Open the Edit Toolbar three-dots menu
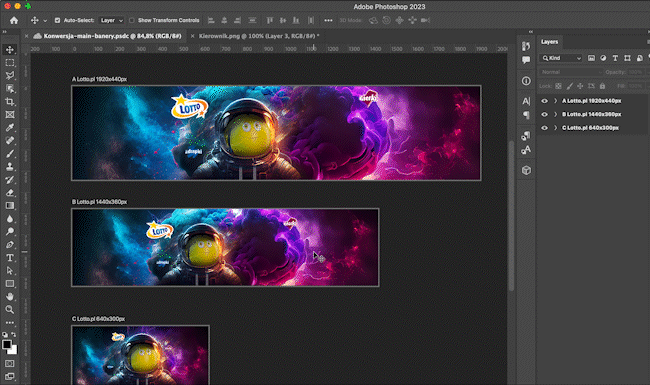 tap(10, 322)
